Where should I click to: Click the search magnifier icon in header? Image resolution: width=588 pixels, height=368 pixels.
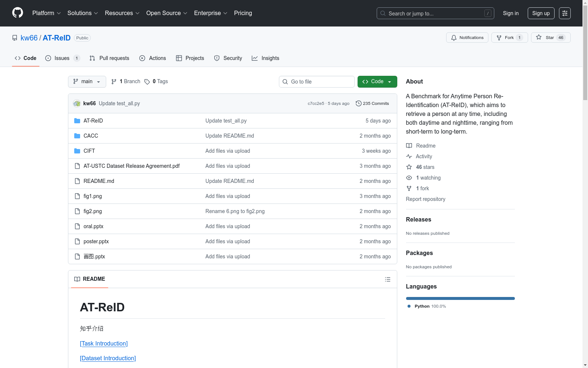click(x=383, y=13)
